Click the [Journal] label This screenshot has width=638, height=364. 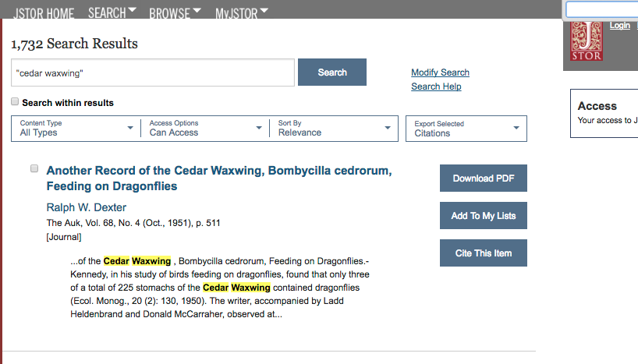point(64,237)
